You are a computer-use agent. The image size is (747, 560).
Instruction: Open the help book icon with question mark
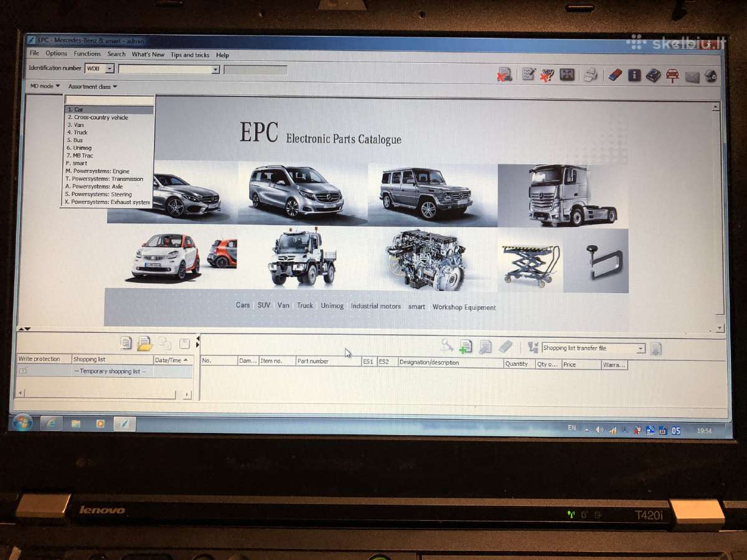[653, 75]
